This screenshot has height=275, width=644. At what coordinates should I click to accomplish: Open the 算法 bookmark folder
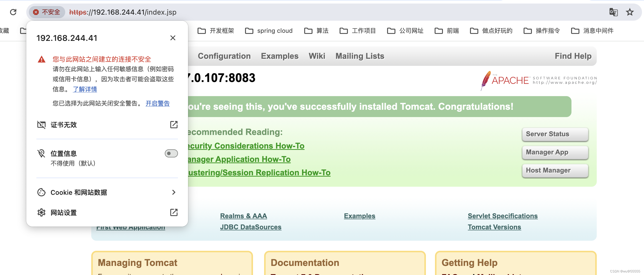[316, 31]
